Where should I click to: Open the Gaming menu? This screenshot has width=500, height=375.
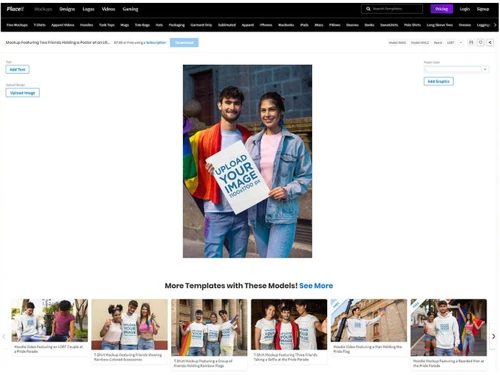130,9
